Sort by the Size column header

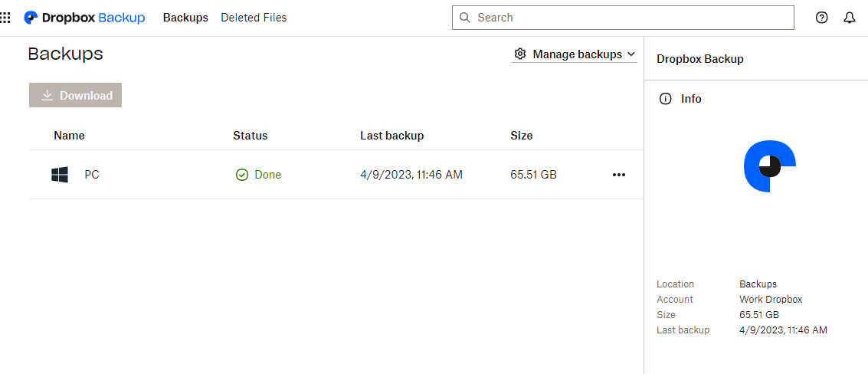[521, 136]
